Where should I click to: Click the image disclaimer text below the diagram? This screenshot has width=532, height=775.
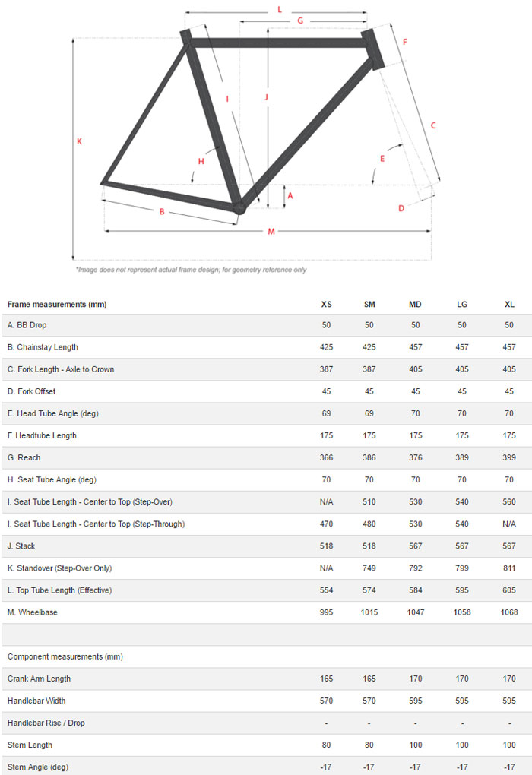click(191, 270)
